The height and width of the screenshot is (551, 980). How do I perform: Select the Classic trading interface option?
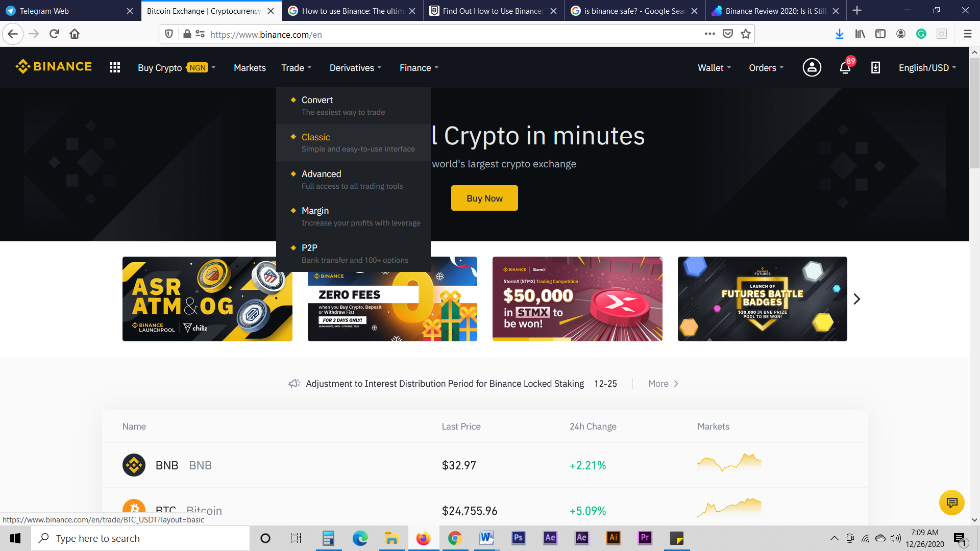(x=314, y=137)
